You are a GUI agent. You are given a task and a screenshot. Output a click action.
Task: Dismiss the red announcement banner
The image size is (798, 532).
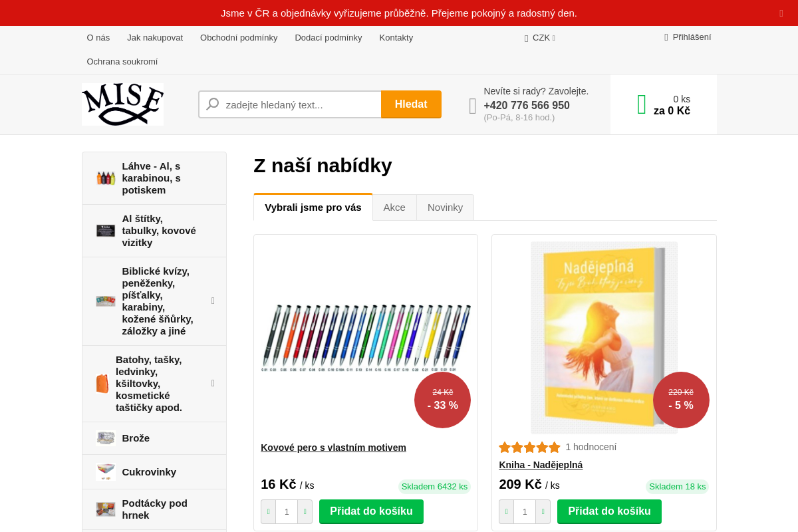coord(781,13)
